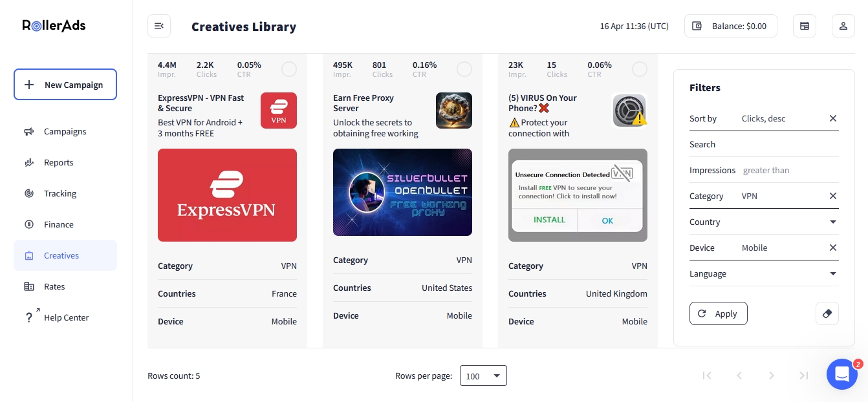The width and height of the screenshot is (868, 402).
Task: Click the Rows count: 5 text
Action: [174, 376]
